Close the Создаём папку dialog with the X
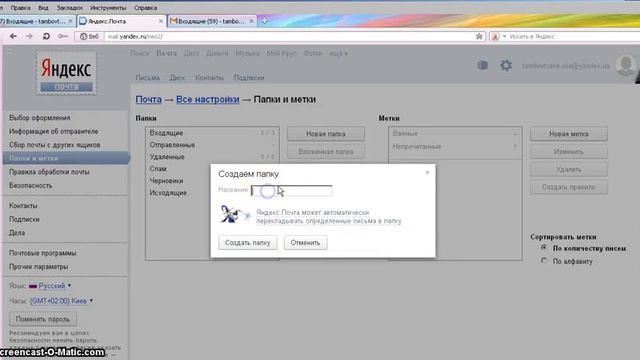The height and width of the screenshot is (360, 640). tap(427, 172)
